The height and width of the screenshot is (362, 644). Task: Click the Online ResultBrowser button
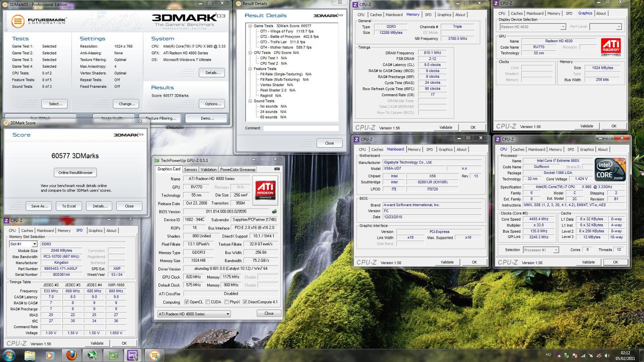point(75,172)
